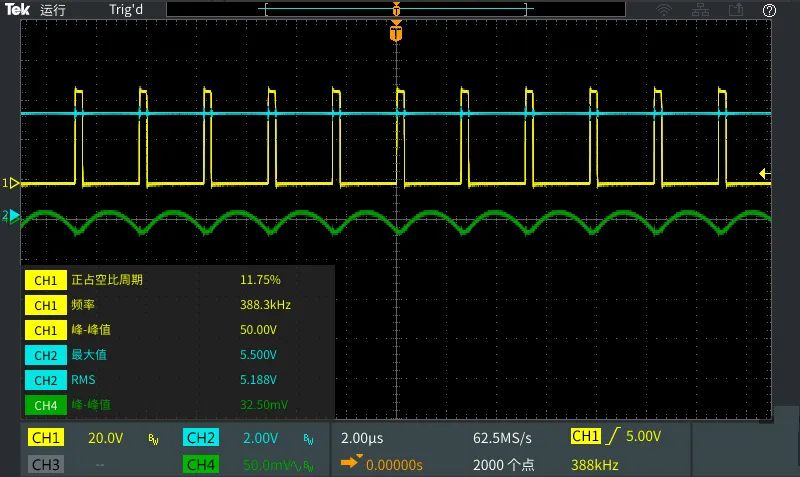Click the CH1 trigger source badge
This screenshot has width=800, height=477.
(x=585, y=436)
